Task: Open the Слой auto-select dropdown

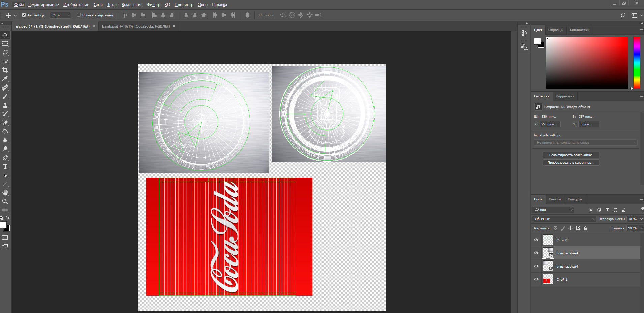Action: coord(61,15)
